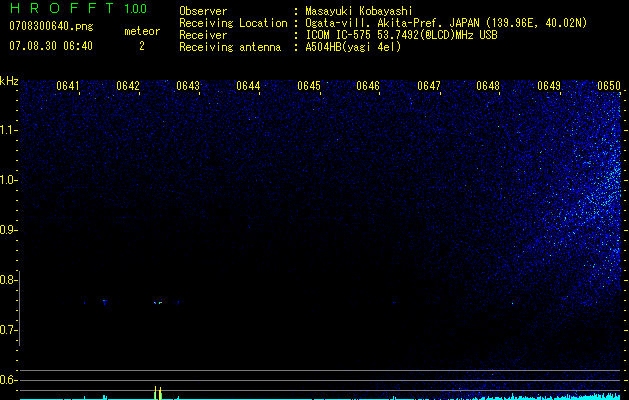Click the 0643 time marker
Screen dimensions: 629x400
pyautogui.click(x=188, y=86)
